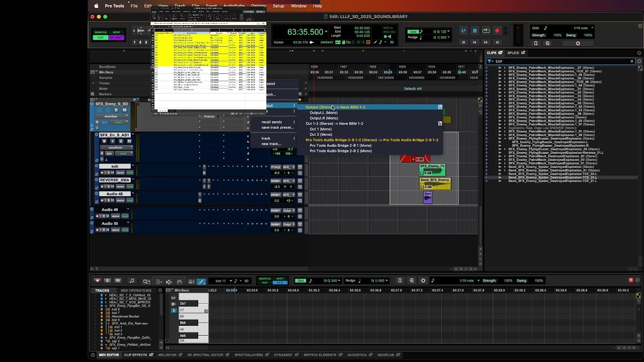Open the 1/16 note grid dropdown
This screenshot has height=362, width=644.
tap(592, 28)
